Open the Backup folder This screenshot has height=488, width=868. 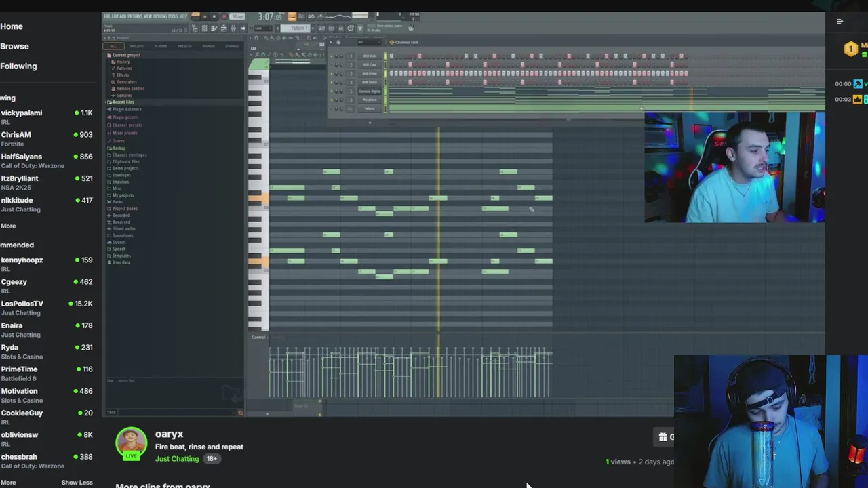[117, 148]
